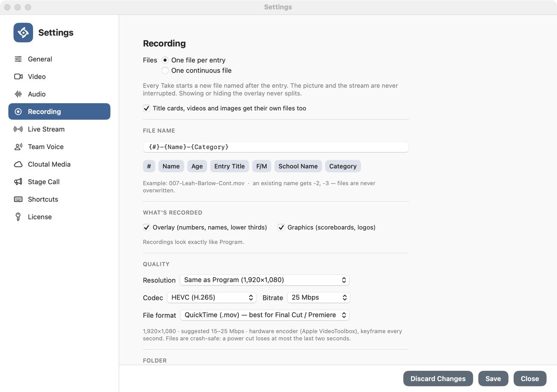Toggle title cards get their own files

146,108
